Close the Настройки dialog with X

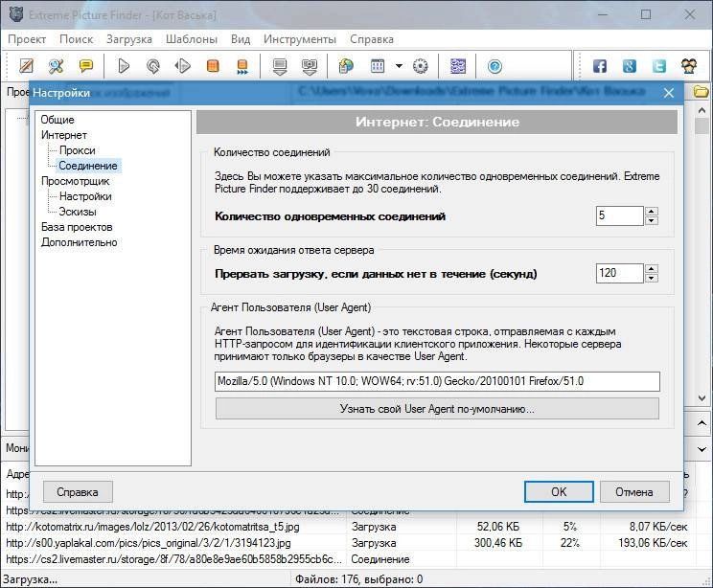[669, 93]
